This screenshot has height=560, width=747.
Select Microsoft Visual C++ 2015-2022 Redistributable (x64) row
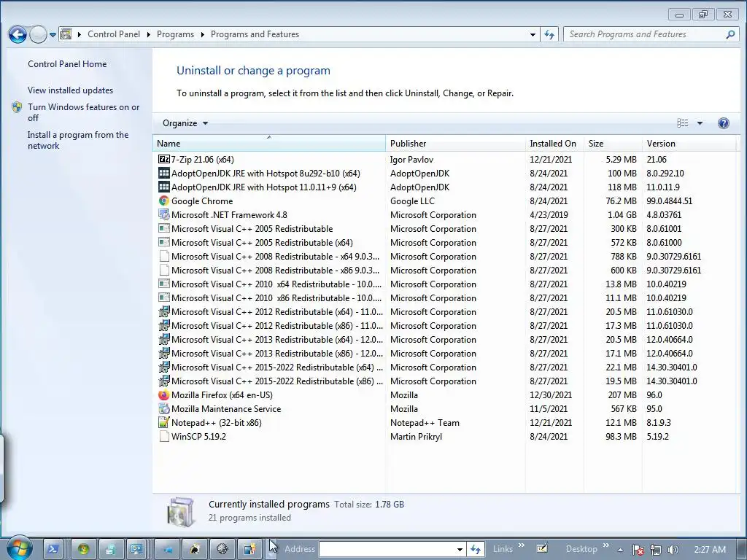tap(446, 367)
